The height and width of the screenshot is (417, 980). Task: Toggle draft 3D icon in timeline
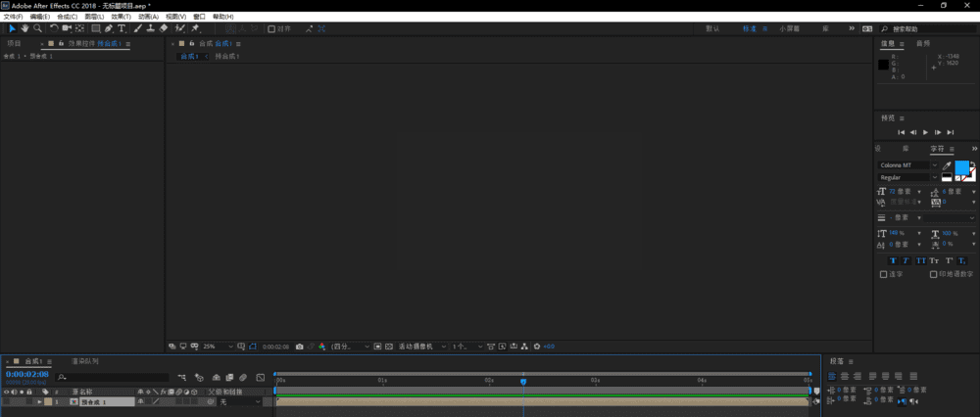(x=199, y=378)
